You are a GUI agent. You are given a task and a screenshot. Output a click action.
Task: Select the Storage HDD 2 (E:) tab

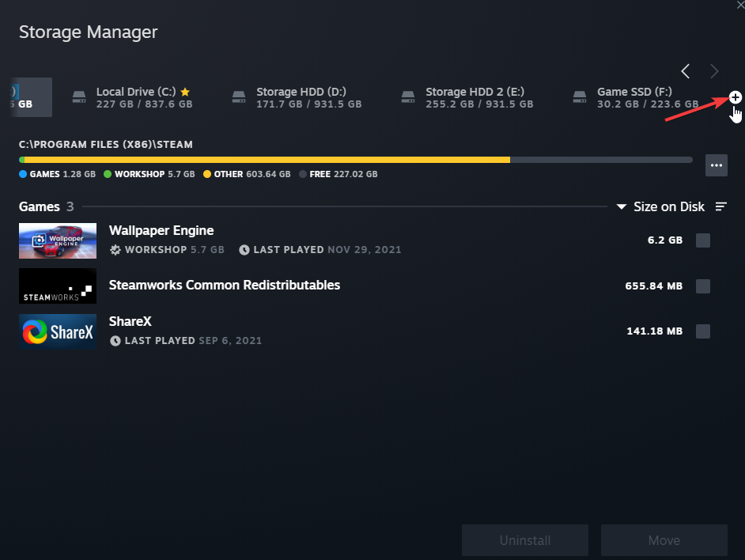467,97
